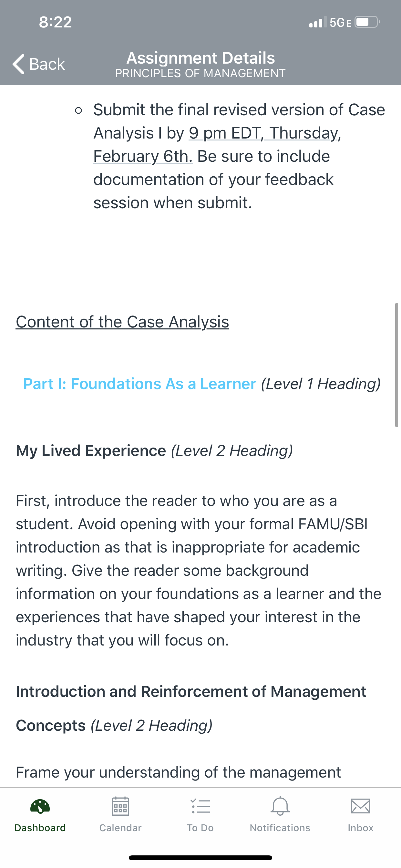Open the Inbox envelope icon

(x=361, y=806)
